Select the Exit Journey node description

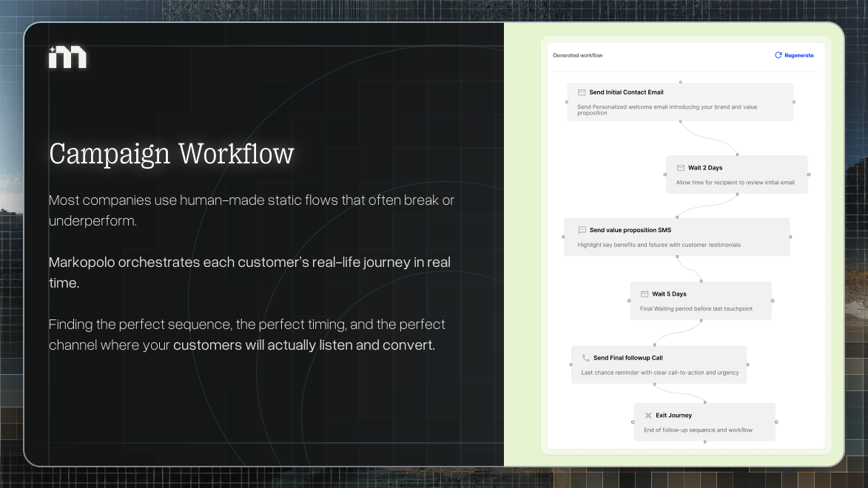698,430
